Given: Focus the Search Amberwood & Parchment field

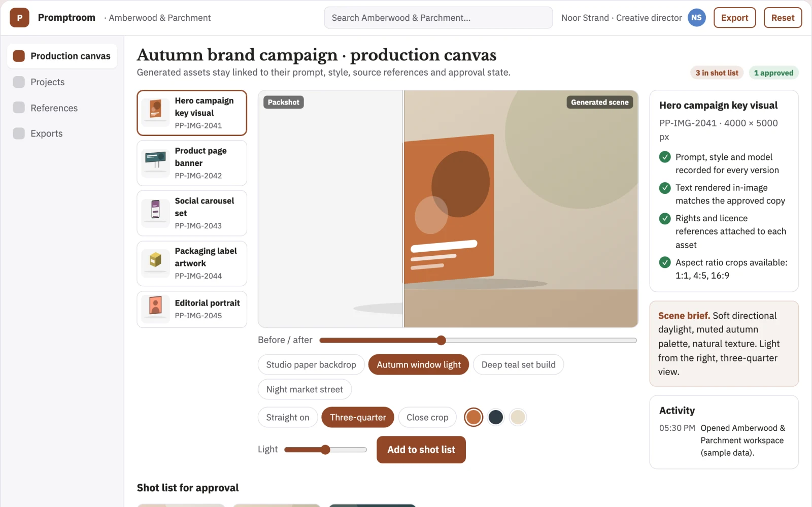Looking at the screenshot, I should coord(438,18).
